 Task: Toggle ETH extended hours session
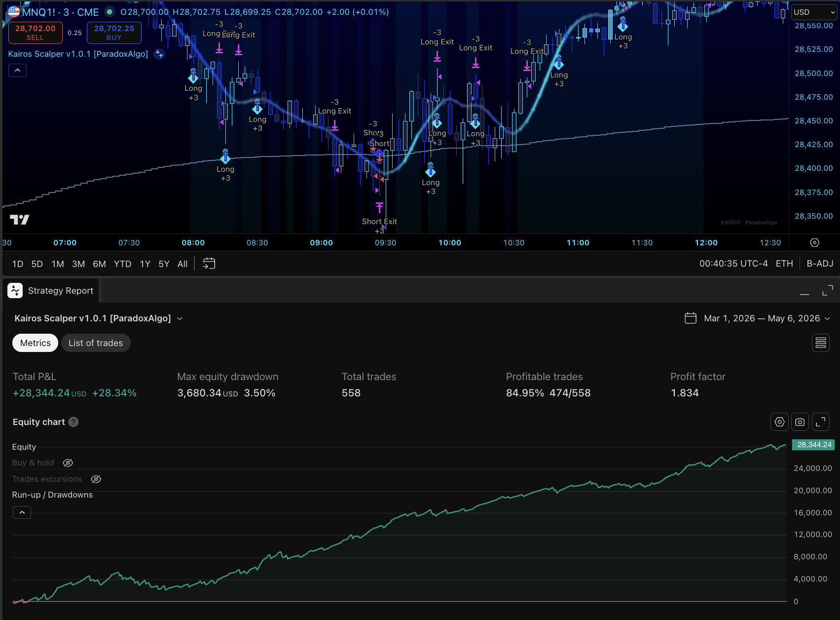[784, 264]
